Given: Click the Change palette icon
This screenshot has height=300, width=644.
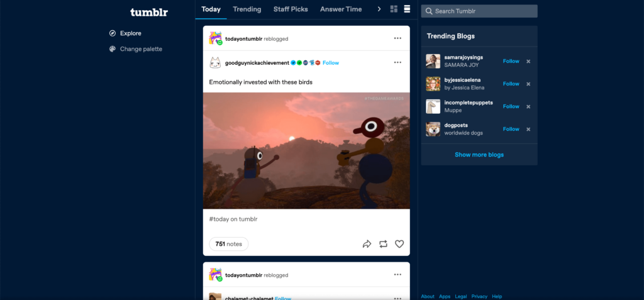Looking at the screenshot, I should (113, 49).
